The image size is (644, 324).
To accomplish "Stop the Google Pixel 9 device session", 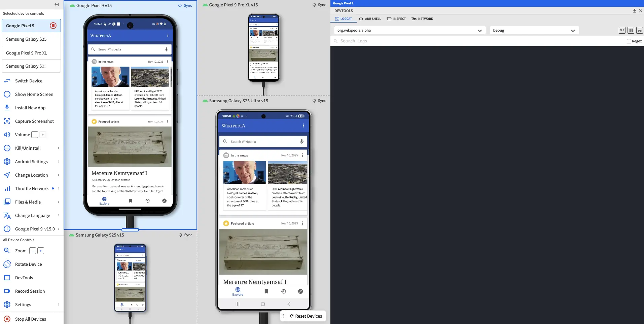I will pyautogui.click(x=53, y=26).
